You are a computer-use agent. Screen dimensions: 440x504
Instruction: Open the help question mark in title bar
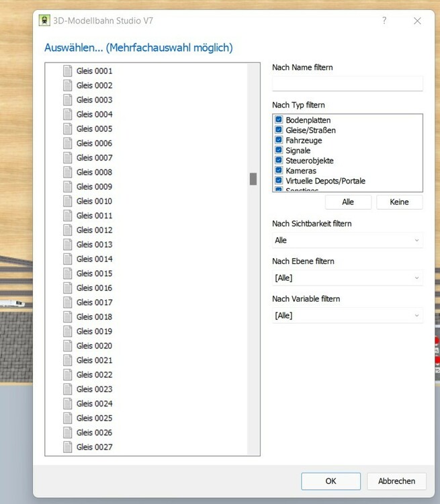click(x=384, y=21)
